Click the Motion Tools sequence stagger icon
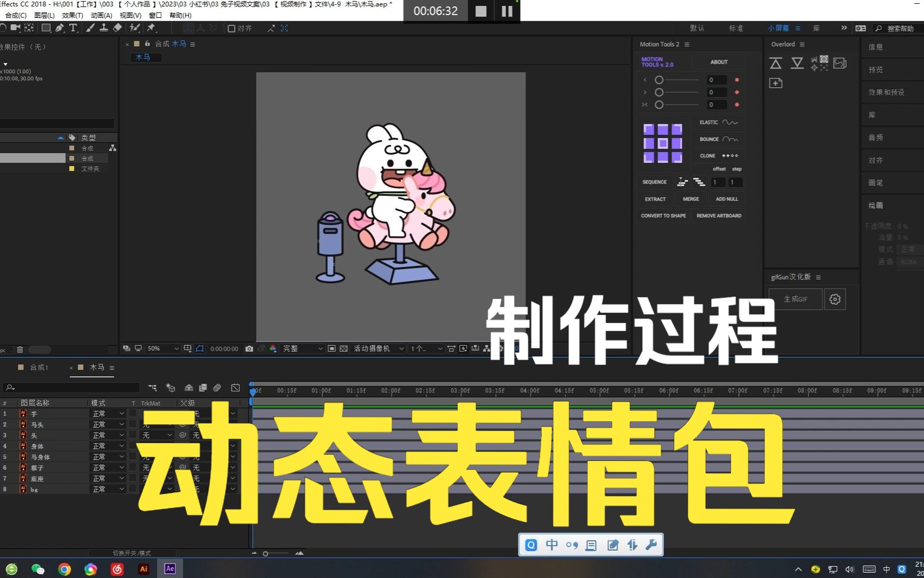Image resolution: width=924 pixels, height=578 pixels. pyautogui.click(x=682, y=182)
